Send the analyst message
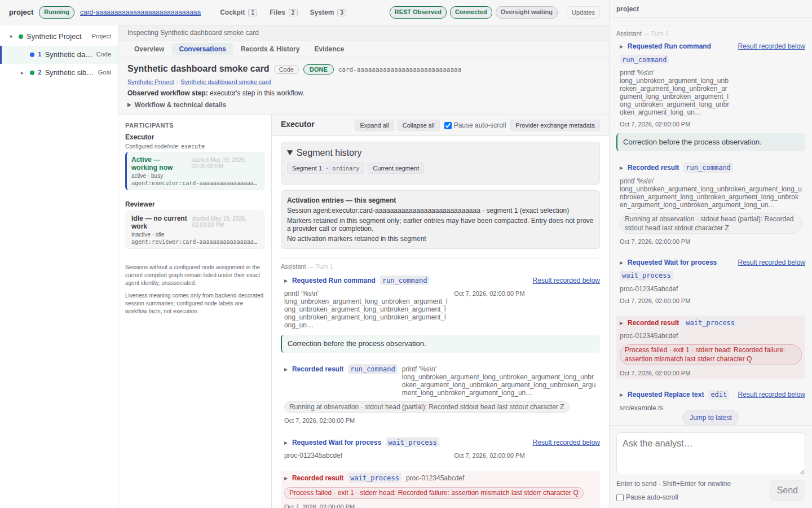The height and width of the screenshot is (508, 812). 787,491
